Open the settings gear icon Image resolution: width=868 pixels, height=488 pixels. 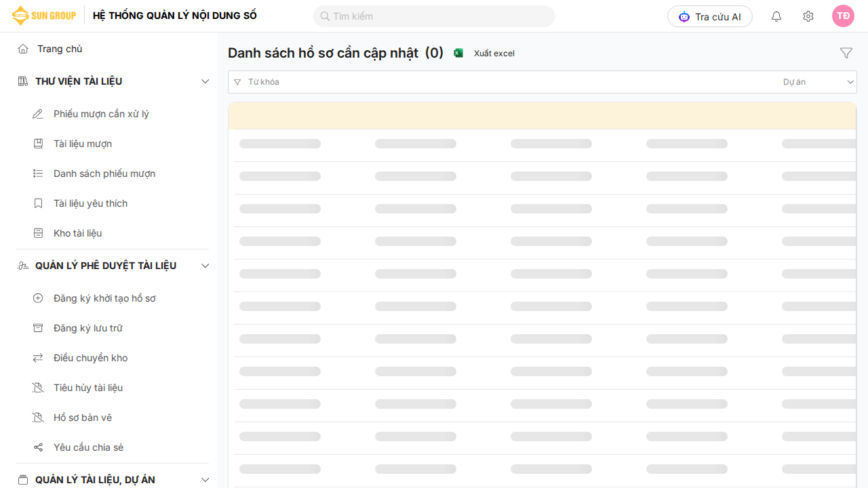tap(808, 16)
